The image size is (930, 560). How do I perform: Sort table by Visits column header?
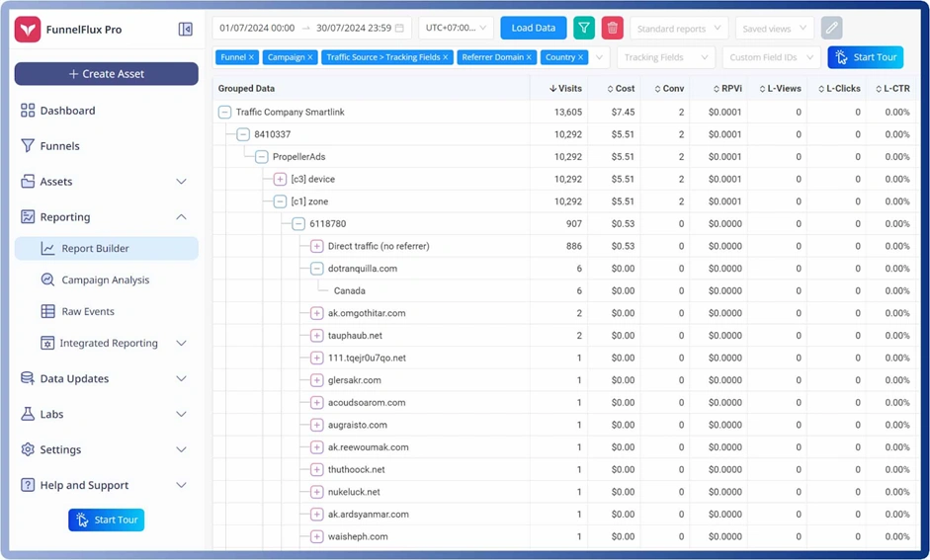coord(565,89)
